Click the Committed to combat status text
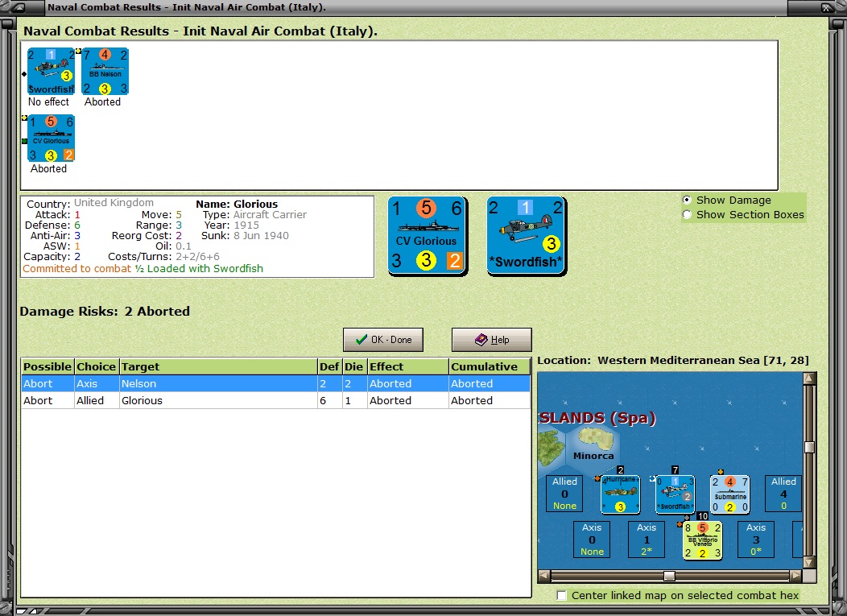Screen dimensions: 847x616 77,269
